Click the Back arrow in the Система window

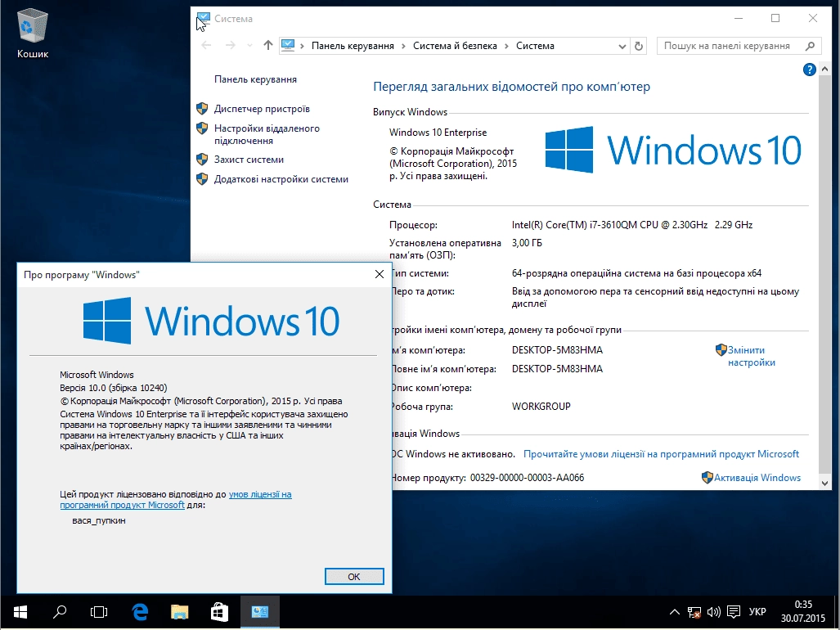[x=206, y=46]
